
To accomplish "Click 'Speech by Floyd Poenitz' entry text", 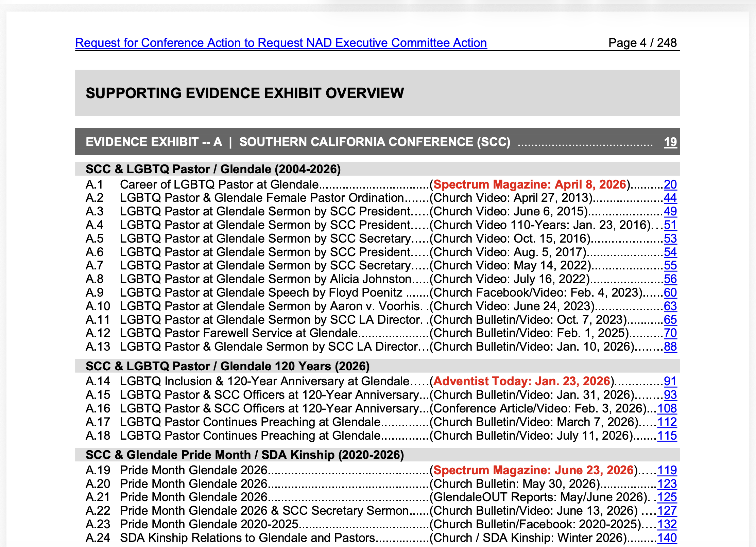I will click(x=335, y=293).
